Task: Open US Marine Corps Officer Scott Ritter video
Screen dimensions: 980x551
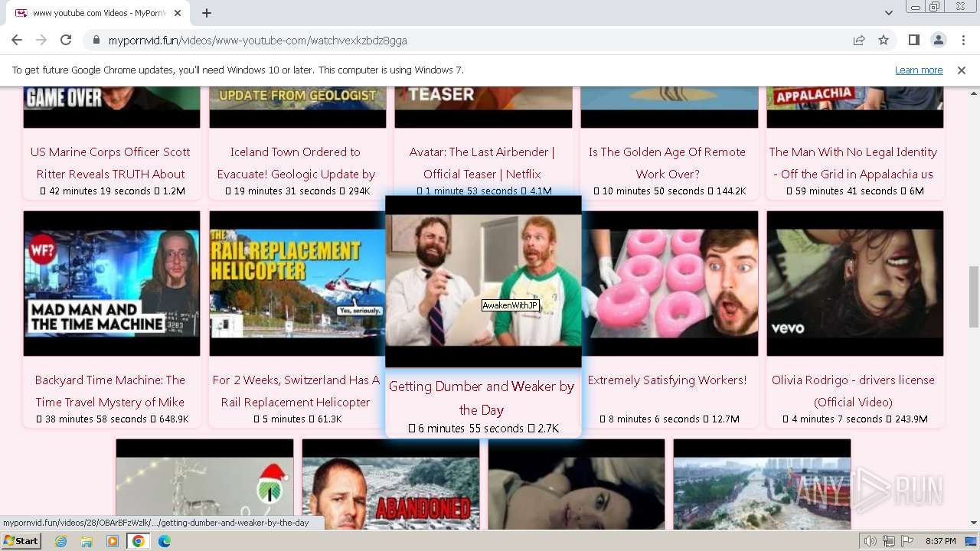Action: tap(111, 163)
